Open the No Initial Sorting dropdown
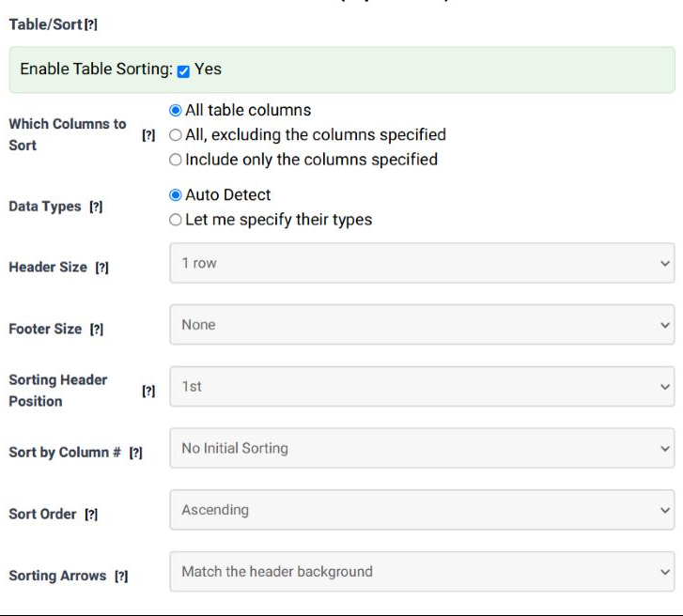The image size is (683, 616). (422, 449)
